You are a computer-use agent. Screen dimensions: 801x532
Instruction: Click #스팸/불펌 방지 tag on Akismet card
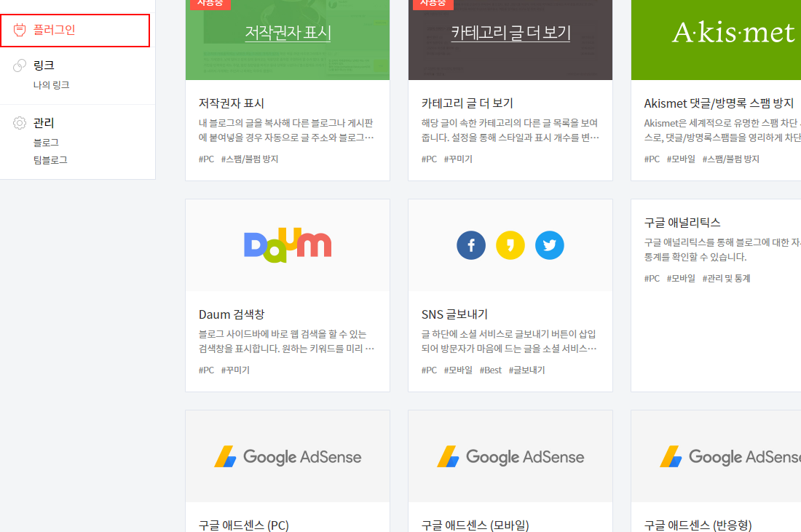(x=730, y=159)
